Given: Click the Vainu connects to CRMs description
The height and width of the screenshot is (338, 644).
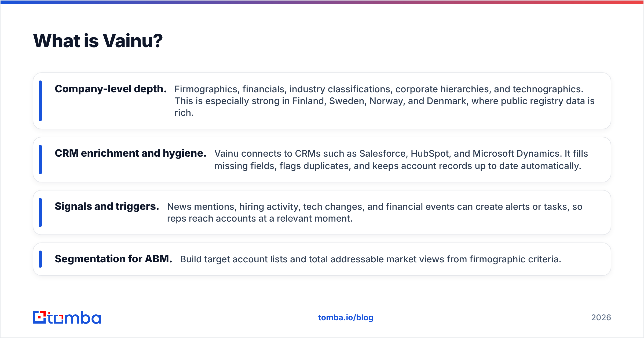Looking at the screenshot, I should point(401,160).
